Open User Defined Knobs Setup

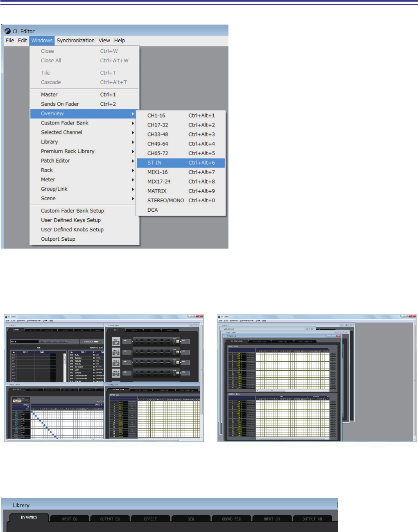pos(84,229)
